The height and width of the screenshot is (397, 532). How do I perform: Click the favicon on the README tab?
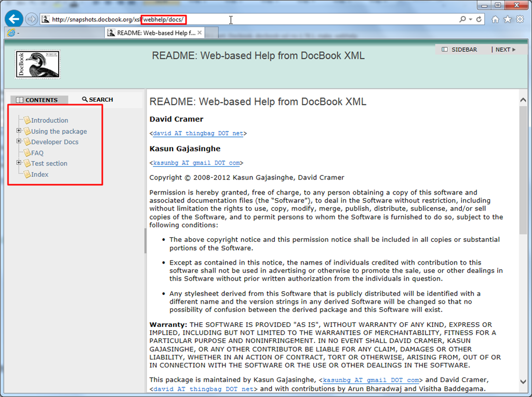click(111, 33)
